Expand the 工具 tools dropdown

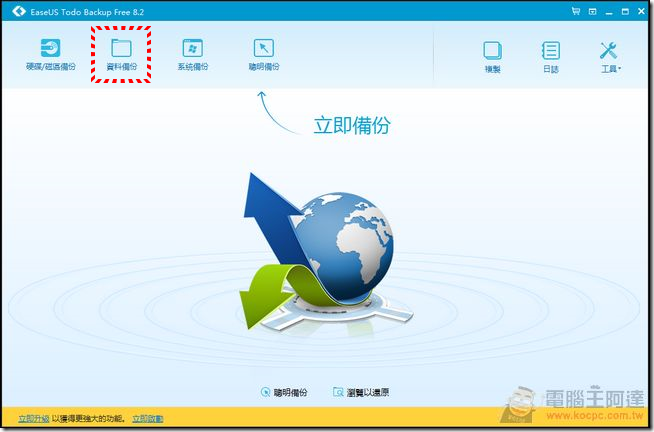[x=610, y=57]
